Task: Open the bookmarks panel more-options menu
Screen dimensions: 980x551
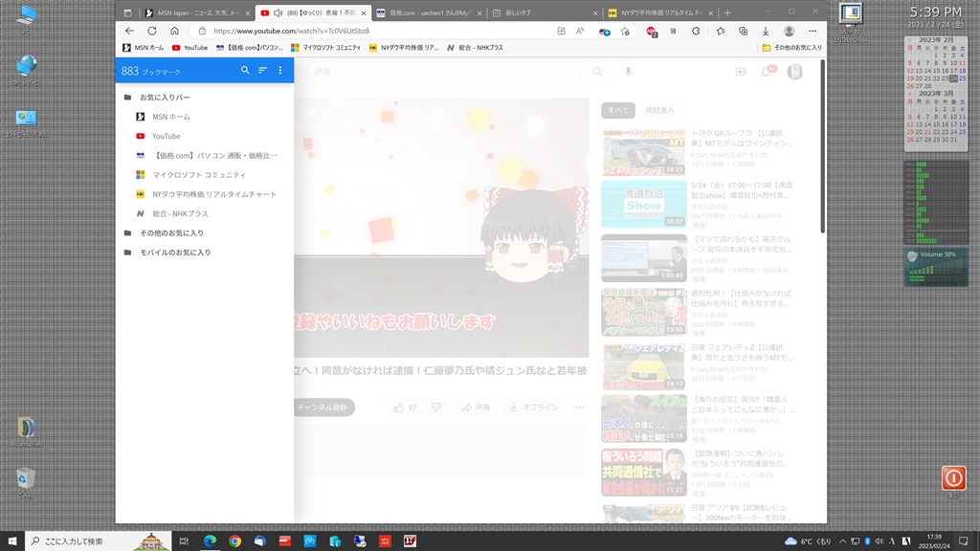Action: [x=280, y=71]
